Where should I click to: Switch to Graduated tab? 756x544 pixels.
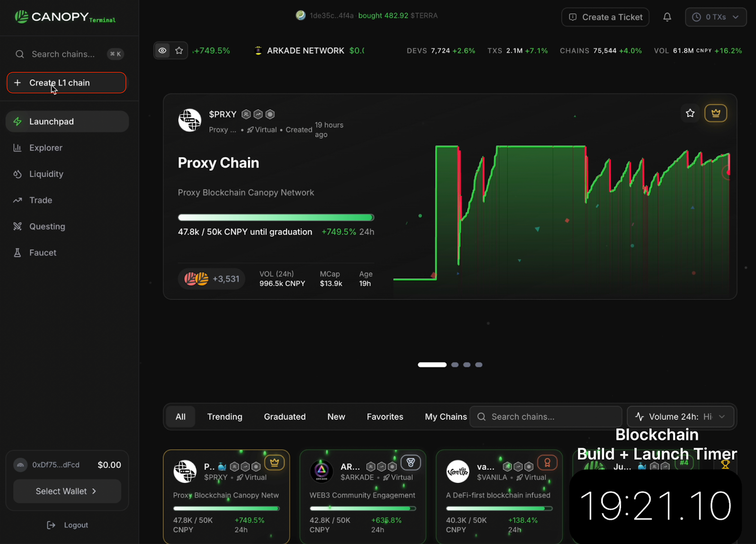point(285,417)
